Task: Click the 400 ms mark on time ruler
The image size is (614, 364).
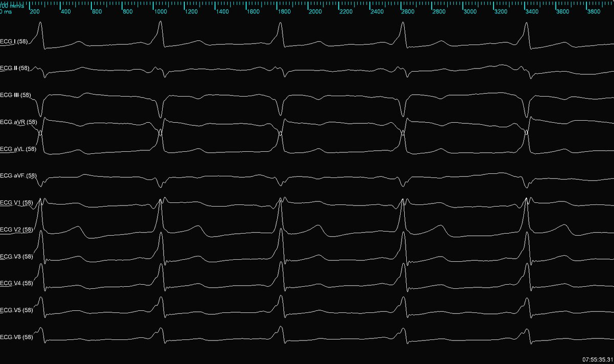Action: (65, 11)
